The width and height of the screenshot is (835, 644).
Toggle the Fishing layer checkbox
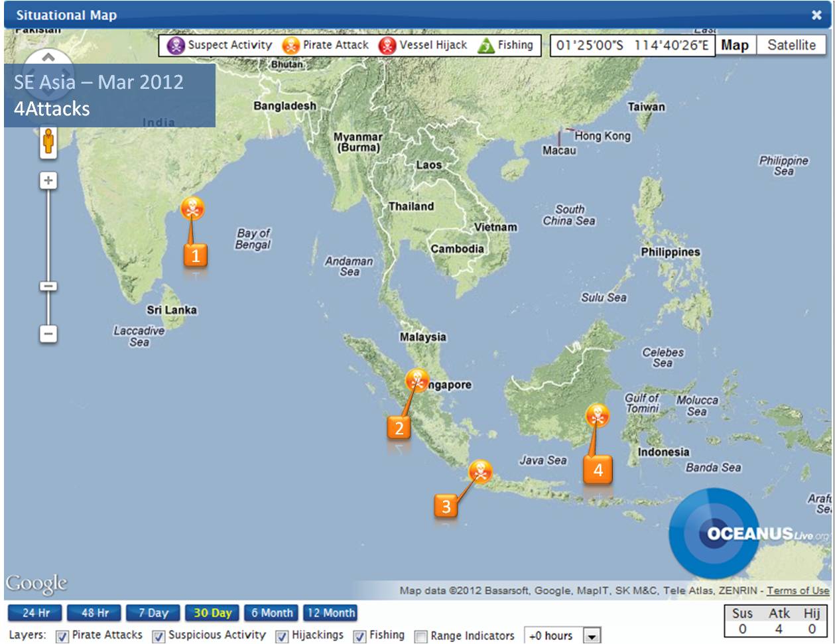click(359, 636)
